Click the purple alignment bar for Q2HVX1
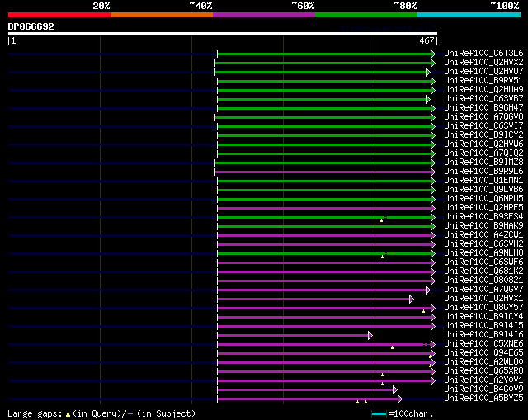Screen dimensions: 528x420 tap(313, 299)
